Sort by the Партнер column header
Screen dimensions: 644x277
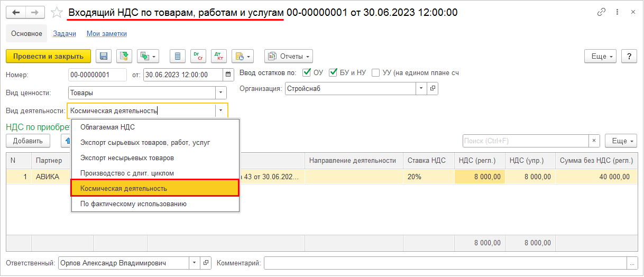point(51,161)
